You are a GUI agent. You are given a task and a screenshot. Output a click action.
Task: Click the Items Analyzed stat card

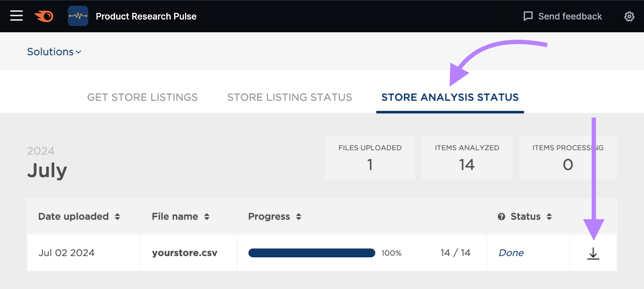(x=466, y=157)
